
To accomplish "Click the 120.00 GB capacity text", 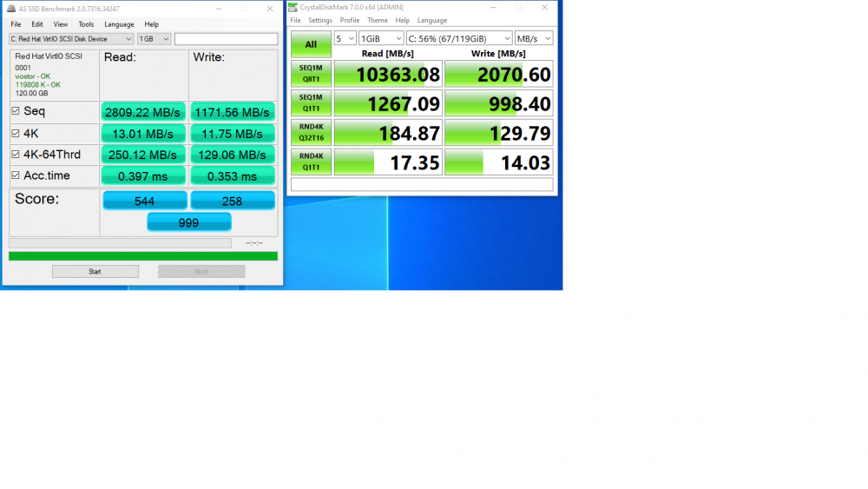I will [31, 93].
